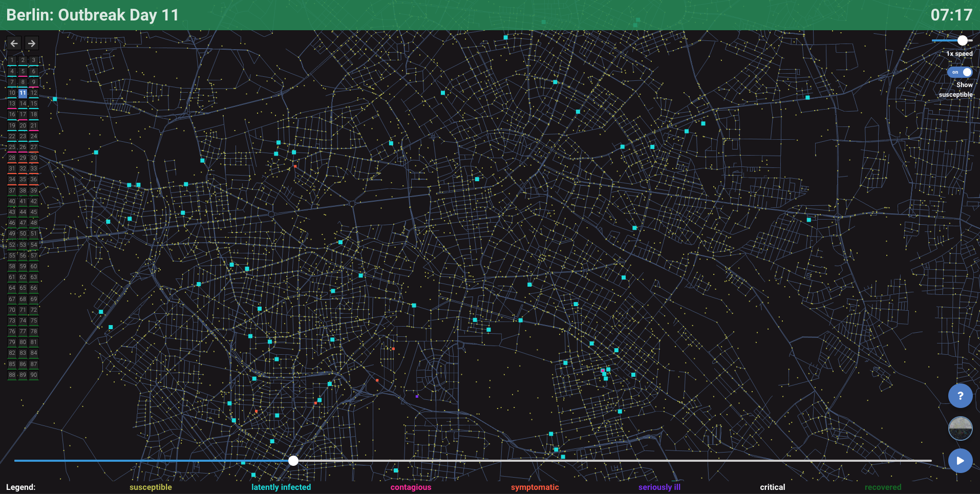Viewport: 980px width, 494px height.
Task: Jump to day 18
Action: (x=34, y=115)
